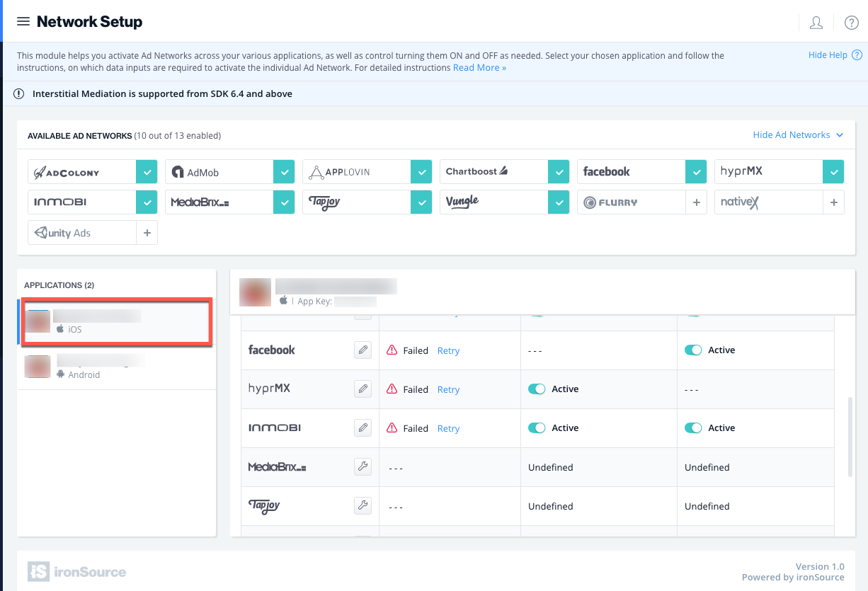The height and width of the screenshot is (591, 868).
Task: Toggle inMobi Active switch off
Action: coord(537,428)
